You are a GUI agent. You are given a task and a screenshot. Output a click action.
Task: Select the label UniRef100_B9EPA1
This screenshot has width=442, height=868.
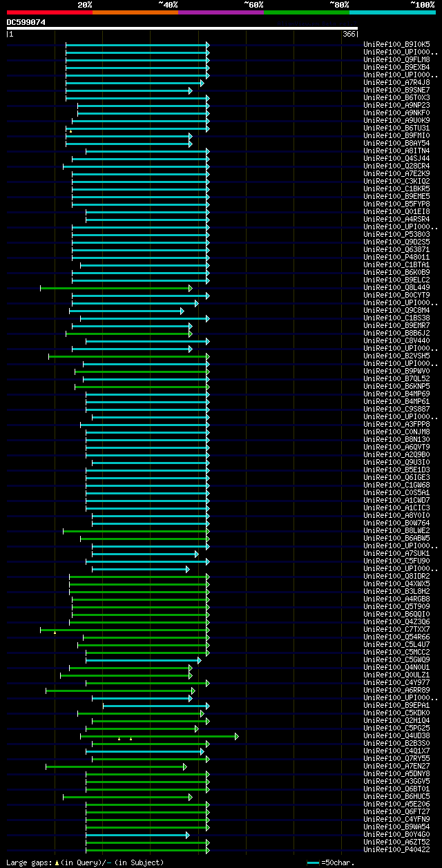396,705
